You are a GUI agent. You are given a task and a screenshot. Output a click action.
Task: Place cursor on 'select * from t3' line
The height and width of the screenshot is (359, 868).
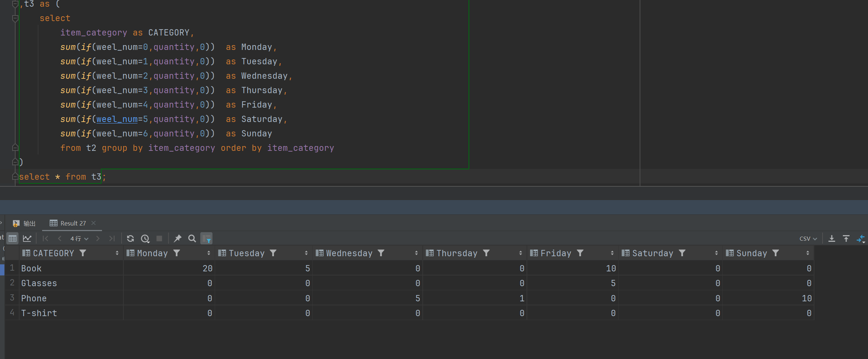62,177
